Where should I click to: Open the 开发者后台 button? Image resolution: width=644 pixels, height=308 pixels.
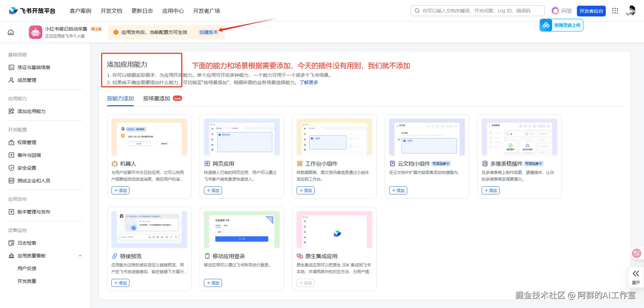(x=591, y=11)
